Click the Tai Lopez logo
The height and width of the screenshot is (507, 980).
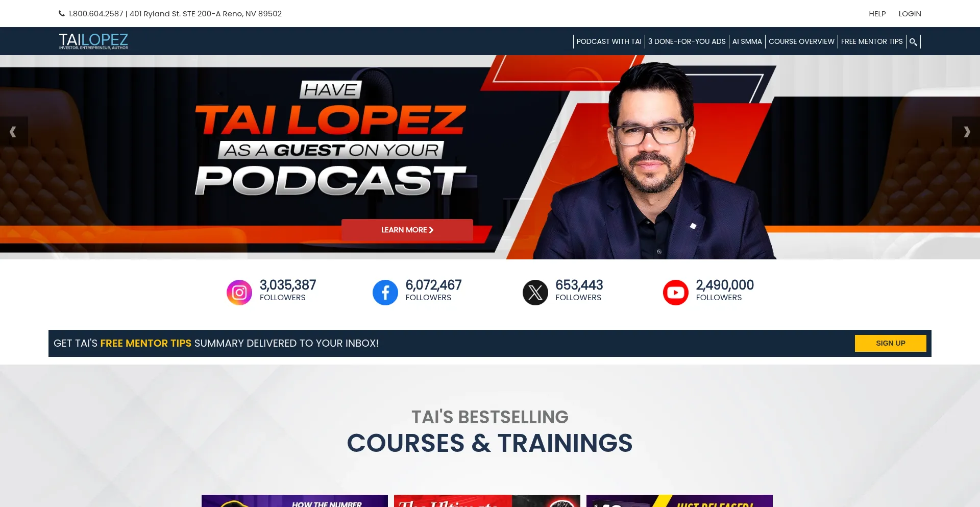coord(93,41)
